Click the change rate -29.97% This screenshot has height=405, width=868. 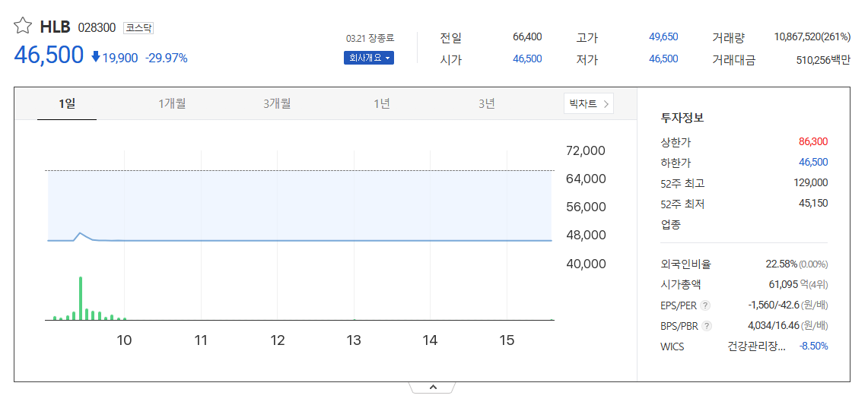coord(166,58)
